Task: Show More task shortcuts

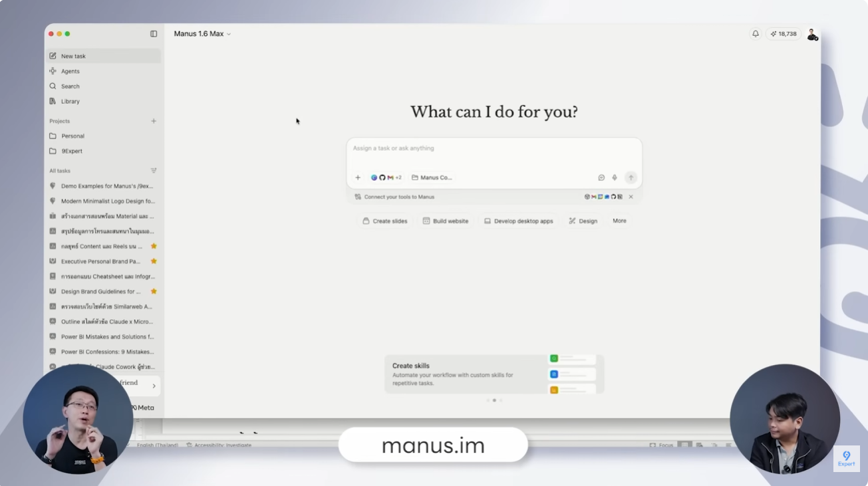Action: (x=619, y=221)
